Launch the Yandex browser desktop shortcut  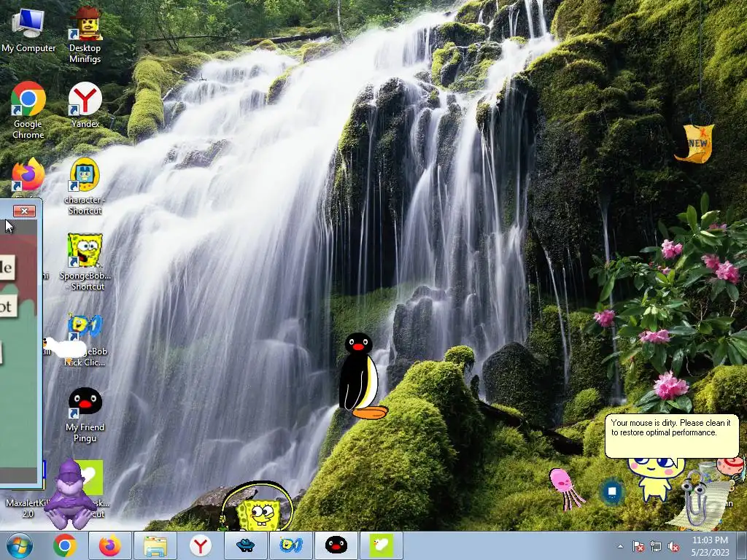[x=85, y=105]
